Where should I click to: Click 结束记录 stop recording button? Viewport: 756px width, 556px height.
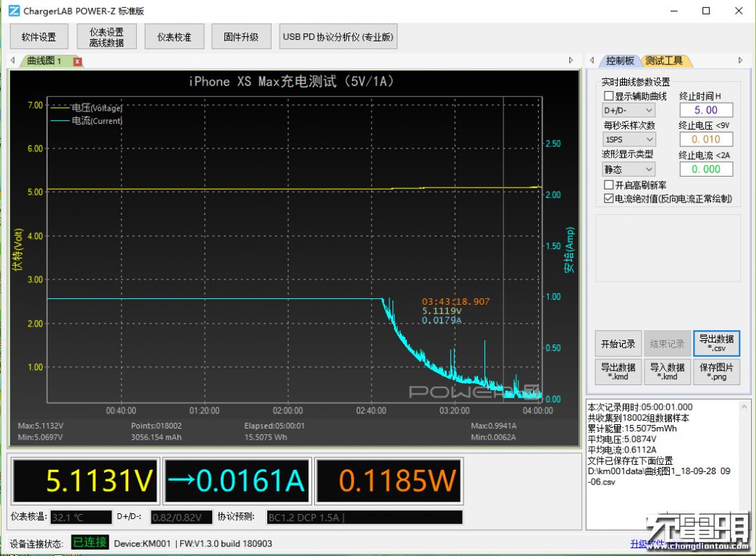pos(667,343)
